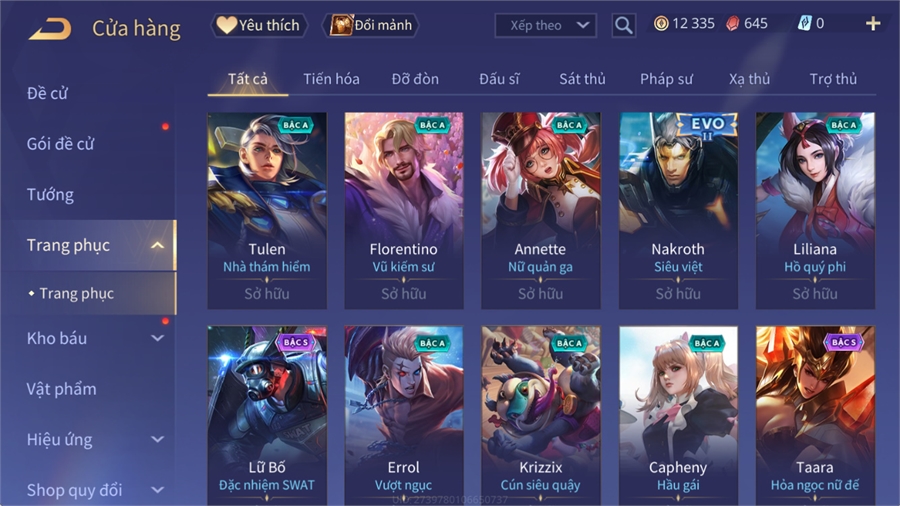The width and height of the screenshot is (900, 506).
Task: Tap the plus icon to add currency
Action: coord(873,24)
